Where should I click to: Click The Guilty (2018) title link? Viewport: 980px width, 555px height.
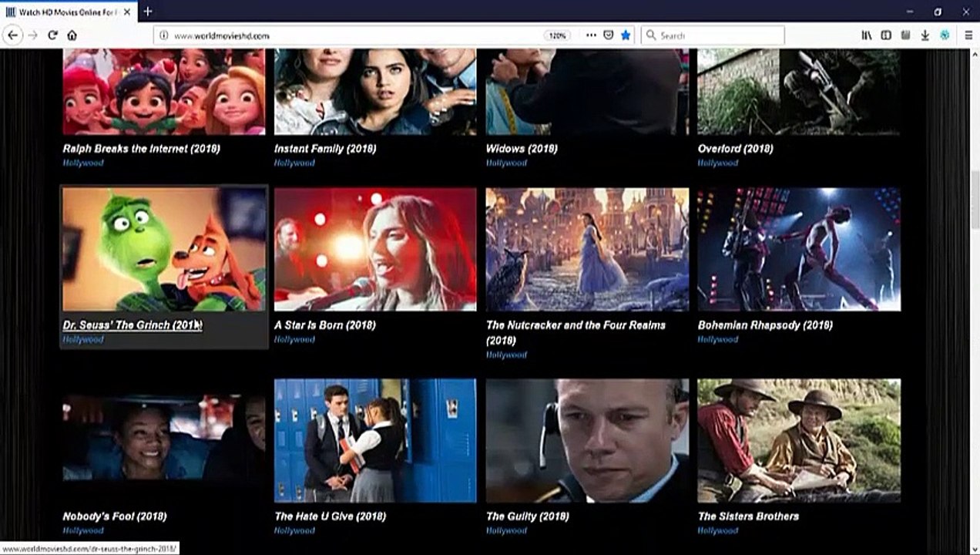point(527,516)
